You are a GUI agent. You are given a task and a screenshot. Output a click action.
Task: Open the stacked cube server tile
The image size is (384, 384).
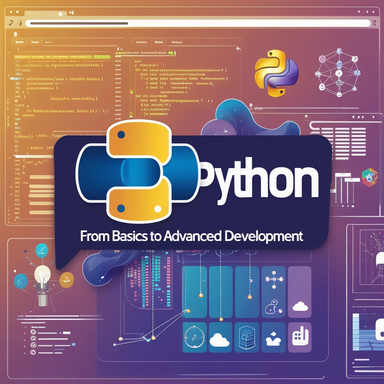coord(247,337)
